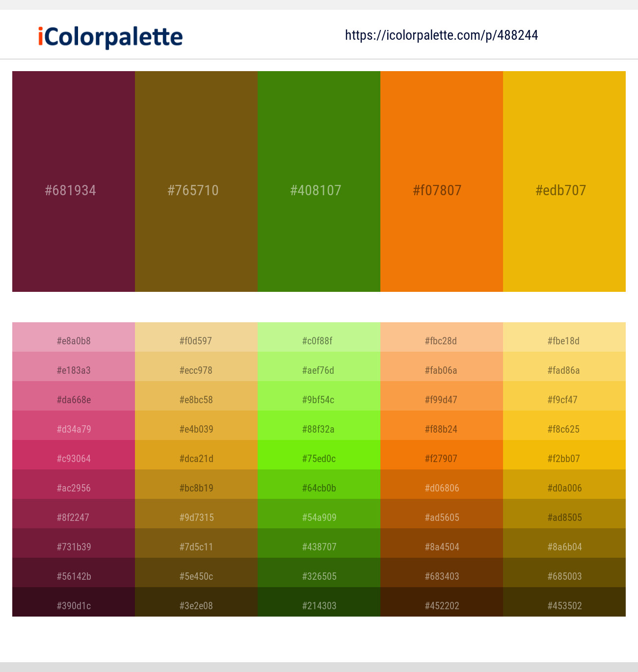Click the #685003 dark olive shade
The height and width of the screenshot is (672, 638).
[x=564, y=576]
